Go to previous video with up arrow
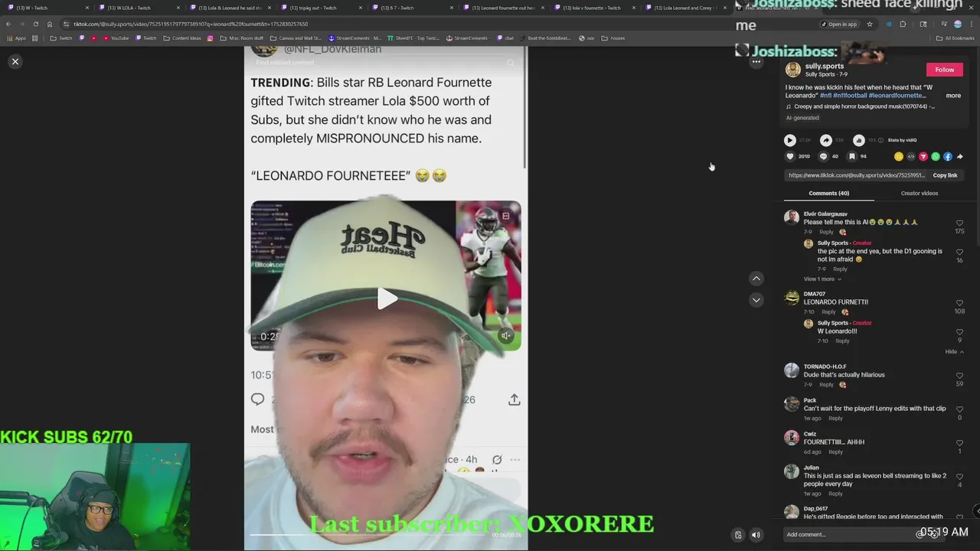Screen dimensions: 980x551 (x=756, y=279)
